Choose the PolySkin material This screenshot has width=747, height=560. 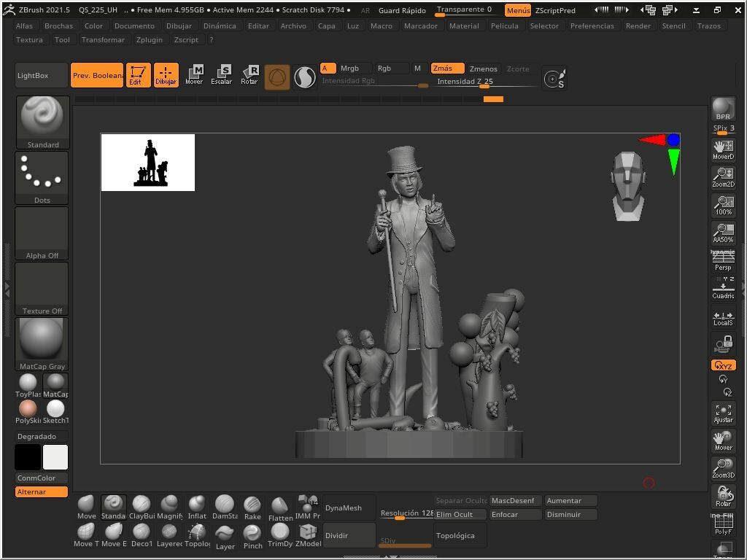tap(28, 412)
